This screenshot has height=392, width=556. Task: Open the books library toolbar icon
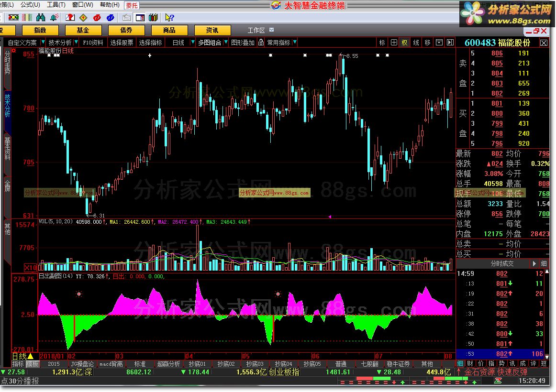pos(153,17)
